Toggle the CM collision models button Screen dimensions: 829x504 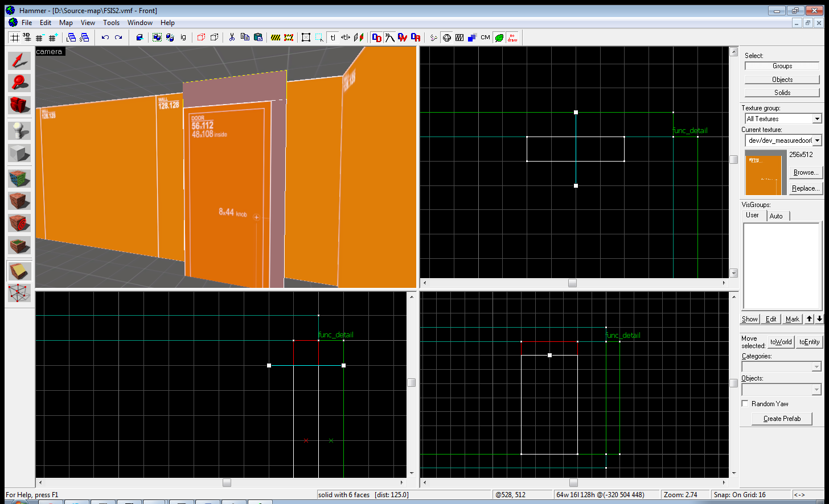point(485,38)
